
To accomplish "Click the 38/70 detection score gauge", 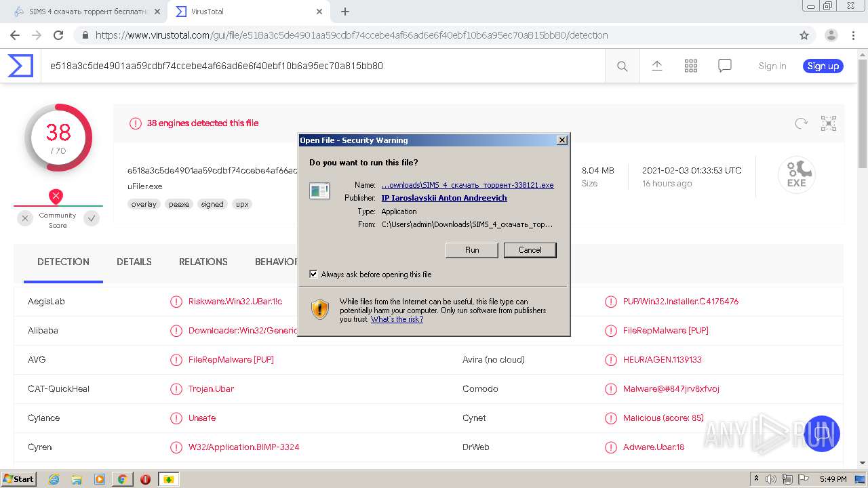I will pos(58,138).
